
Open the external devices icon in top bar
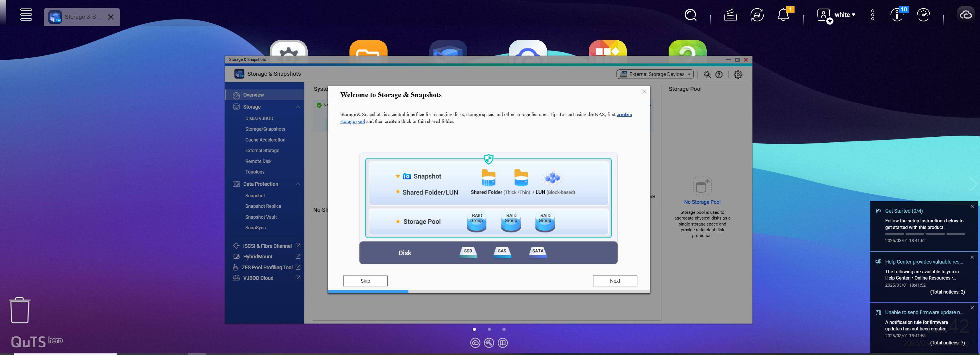coord(757,15)
